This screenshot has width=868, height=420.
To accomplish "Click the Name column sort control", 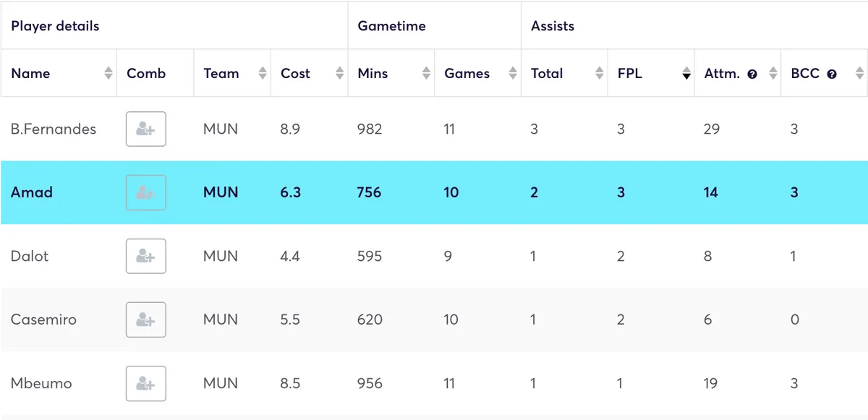I will (107, 73).
